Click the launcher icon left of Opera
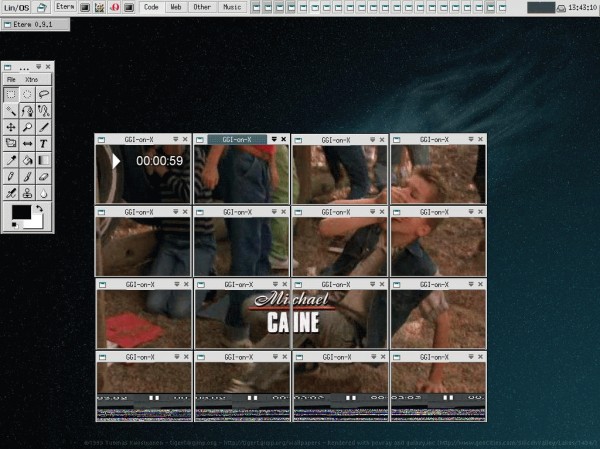The width and height of the screenshot is (600, 449). click(99, 7)
